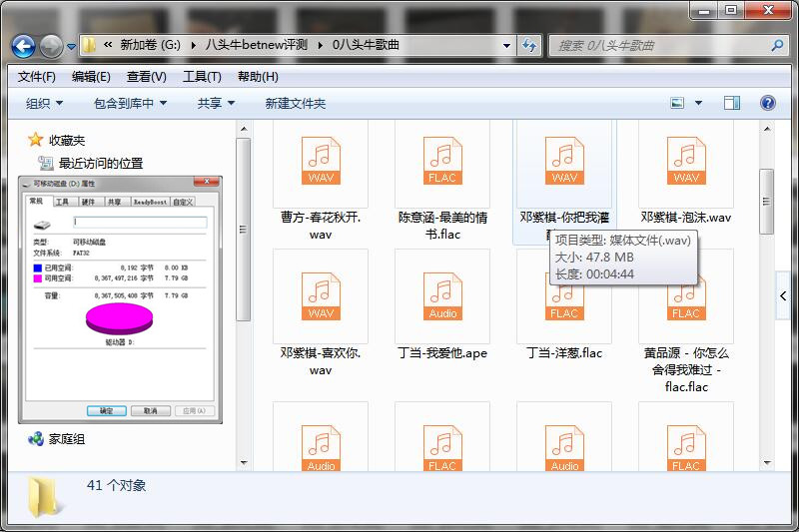Select the 邓紫棋-喜欢你.wav file icon
Viewport: 799px width, 532px height.
(321, 296)
